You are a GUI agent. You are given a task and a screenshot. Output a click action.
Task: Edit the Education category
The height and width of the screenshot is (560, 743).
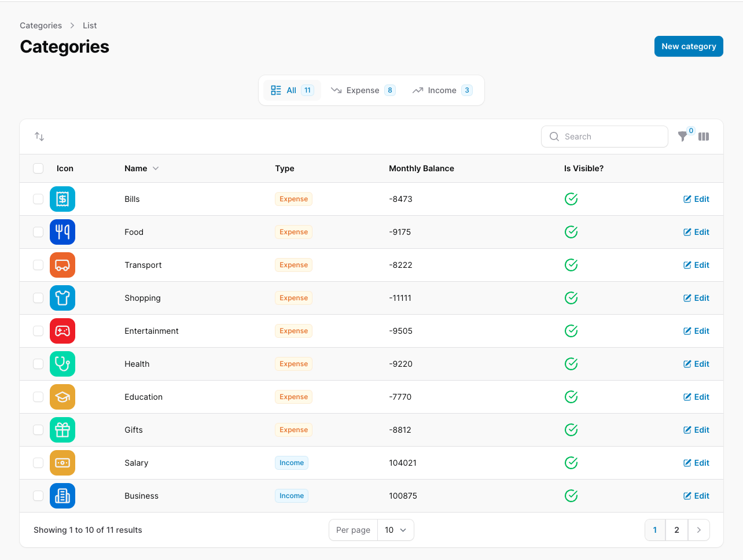696,397
